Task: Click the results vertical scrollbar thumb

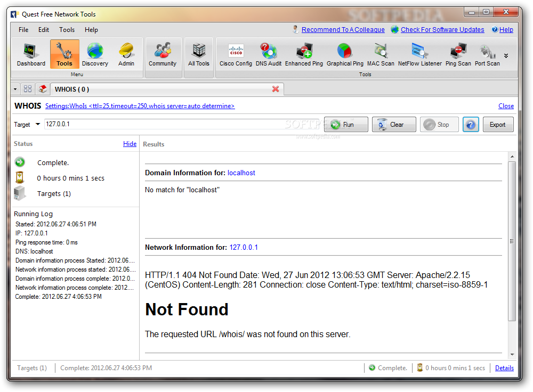Action: pos(512,241)
